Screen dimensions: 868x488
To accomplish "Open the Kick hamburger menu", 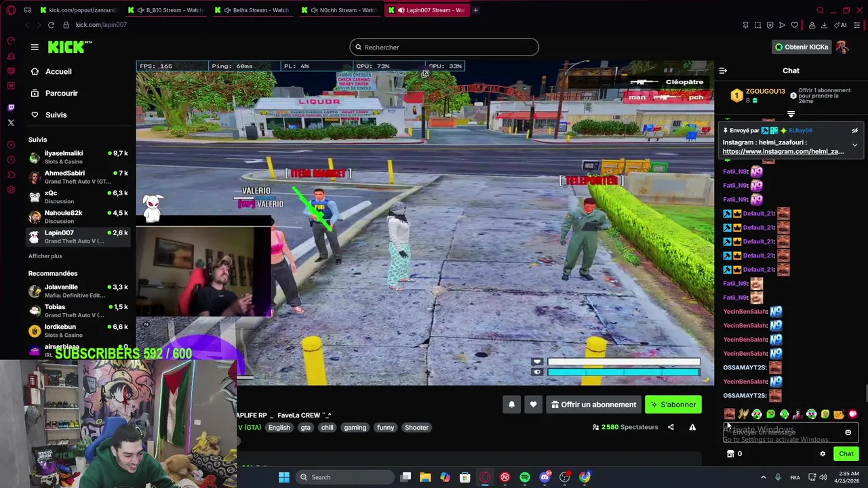I will coord(35,47).
